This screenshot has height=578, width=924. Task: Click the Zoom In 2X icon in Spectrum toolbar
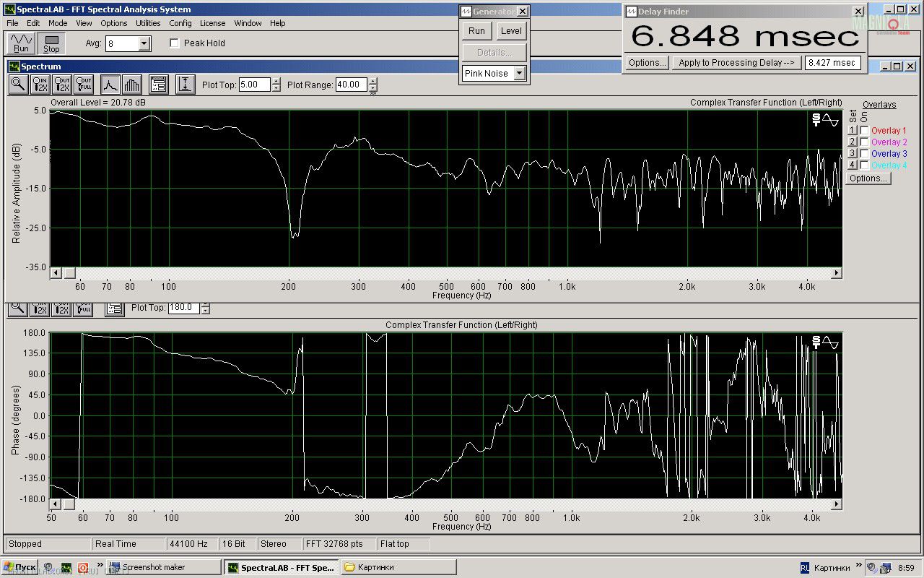40,85
